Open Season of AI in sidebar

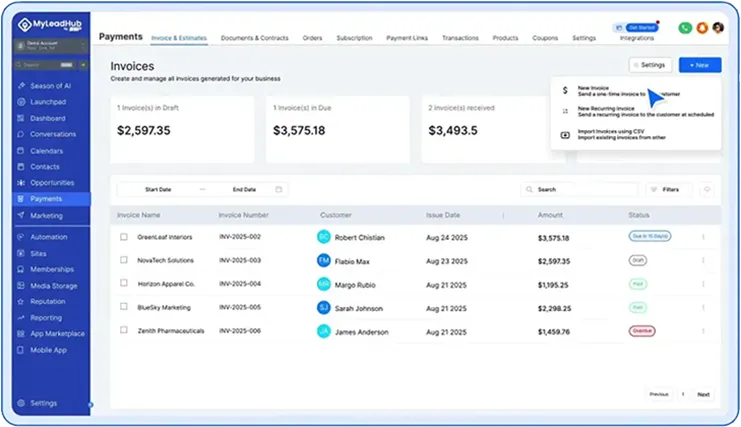coord(51,86)
